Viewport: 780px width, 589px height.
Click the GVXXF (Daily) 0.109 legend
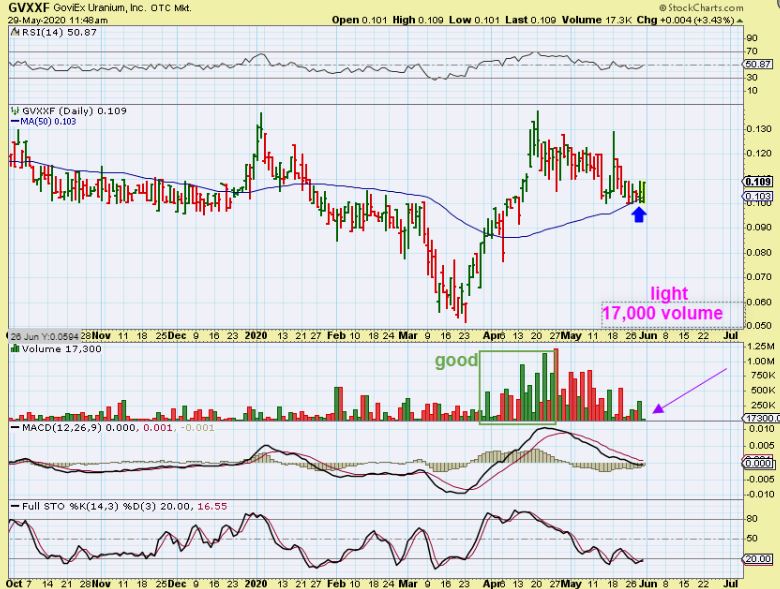coord(75,111)
